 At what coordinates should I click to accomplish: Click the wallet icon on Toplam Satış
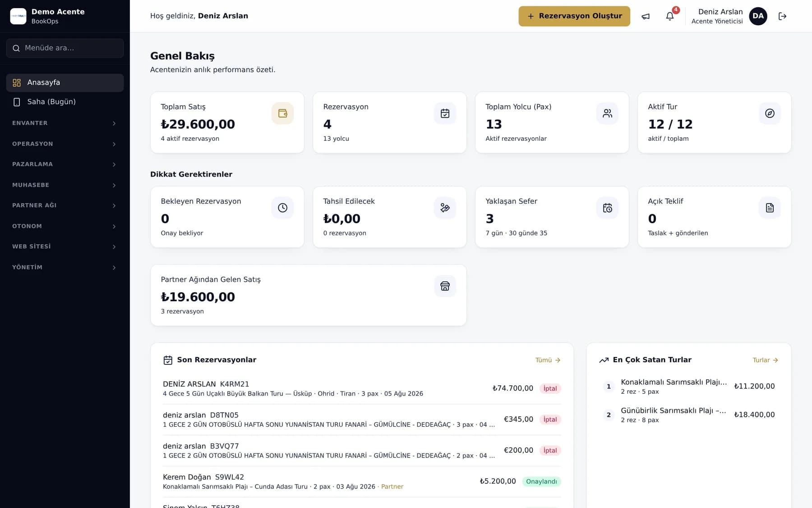282,113
